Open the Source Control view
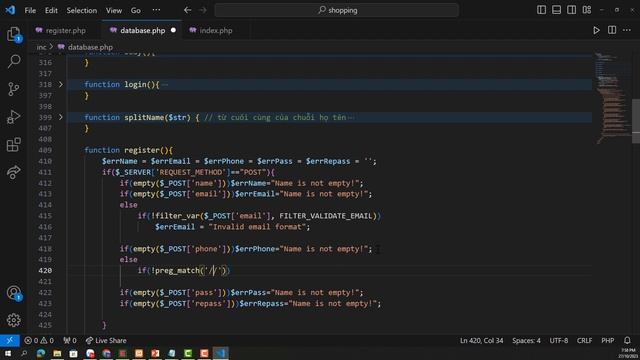Image resolution: width=640 pixels, height=360 pixels. (13, 89)
